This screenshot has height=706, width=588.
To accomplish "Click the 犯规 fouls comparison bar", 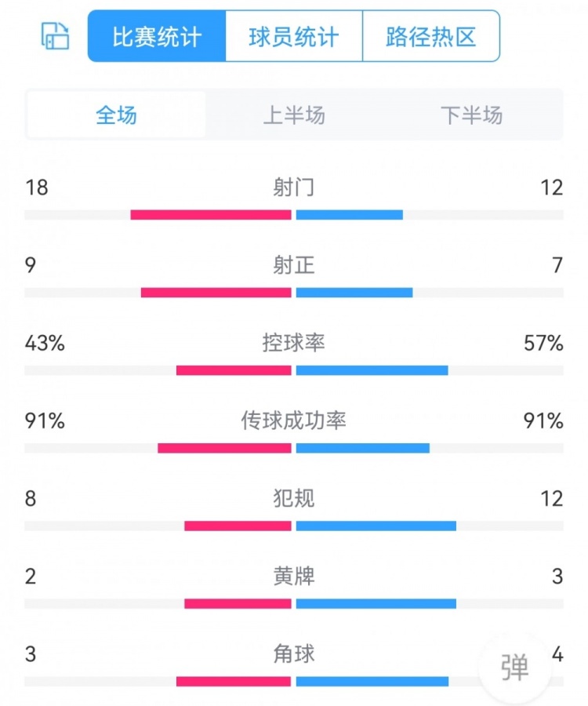I will pos(294,524).
